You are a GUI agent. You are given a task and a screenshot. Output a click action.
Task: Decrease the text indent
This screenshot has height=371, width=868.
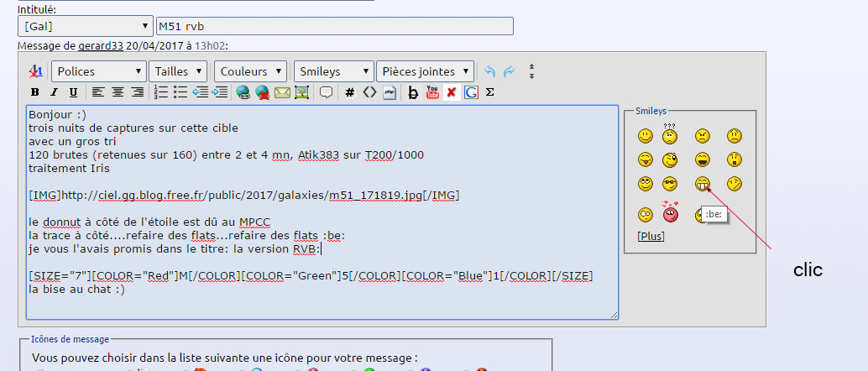coord(200,92)
